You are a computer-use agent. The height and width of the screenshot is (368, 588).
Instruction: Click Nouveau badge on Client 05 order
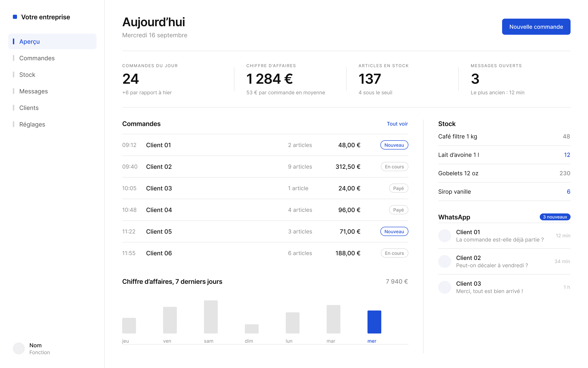pos(394,231)
